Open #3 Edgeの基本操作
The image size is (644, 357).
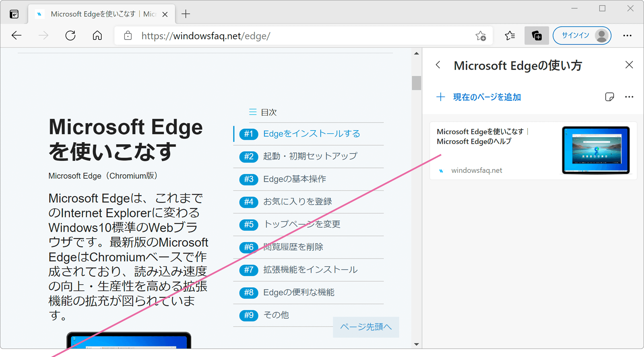309,179
